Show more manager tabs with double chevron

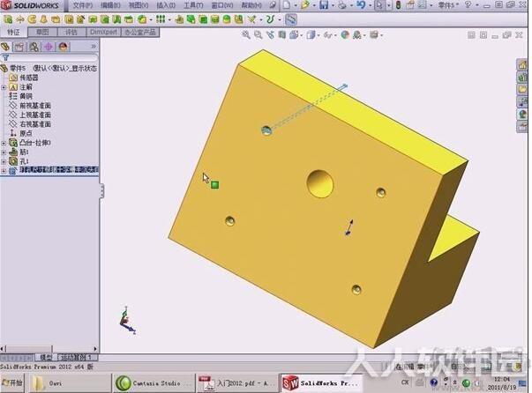94,46
